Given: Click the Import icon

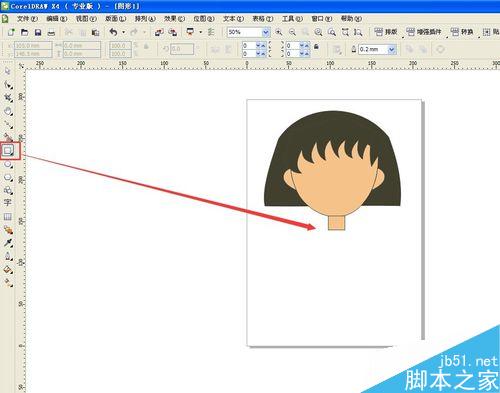Looking at the screenshot, I should coord(159,32).
